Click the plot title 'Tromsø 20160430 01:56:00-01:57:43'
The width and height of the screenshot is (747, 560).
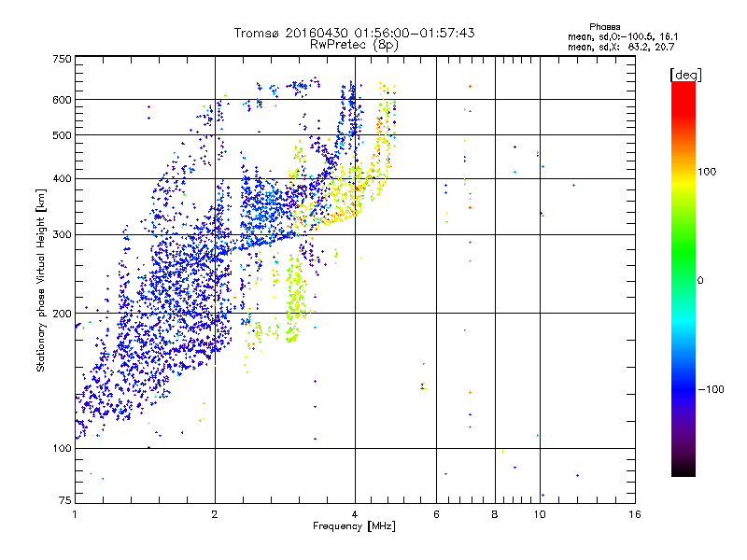tap(354, 33)
